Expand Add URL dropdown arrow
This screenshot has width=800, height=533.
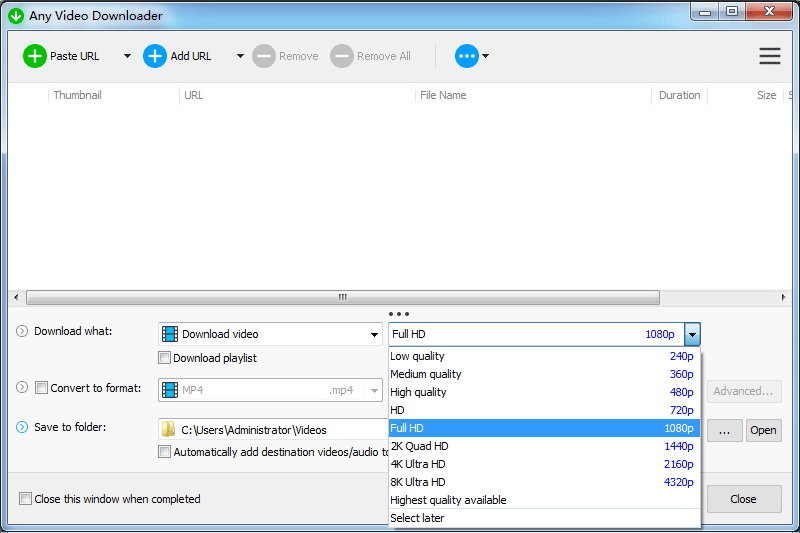tap(240, 56)
